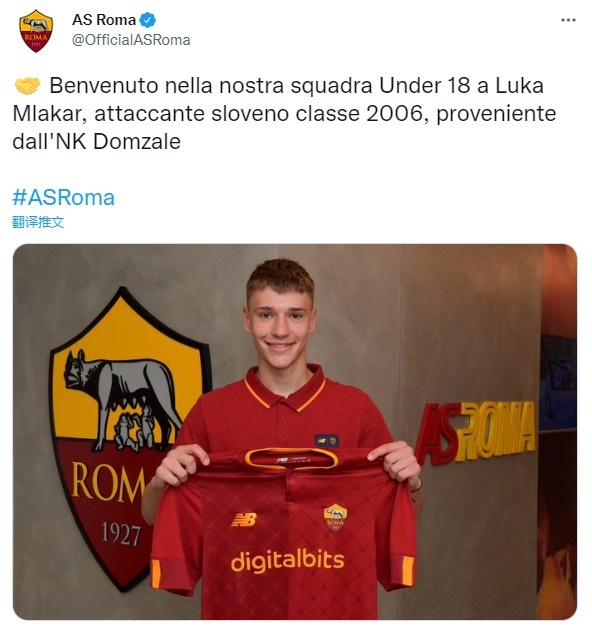Open the AS Roma display name link
Screen dimensions: 592x637
(x=104, y=20)
